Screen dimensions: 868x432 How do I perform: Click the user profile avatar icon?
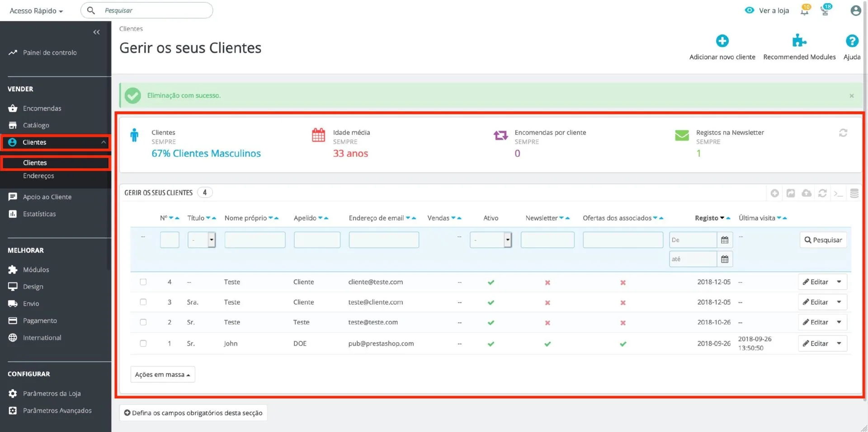point(855,11)
